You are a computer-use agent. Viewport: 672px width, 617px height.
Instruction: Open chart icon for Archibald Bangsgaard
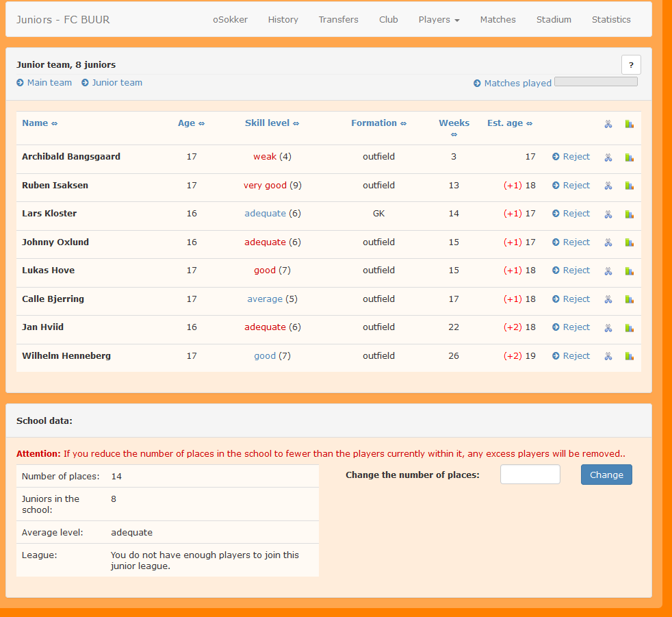tap(629, 158)
